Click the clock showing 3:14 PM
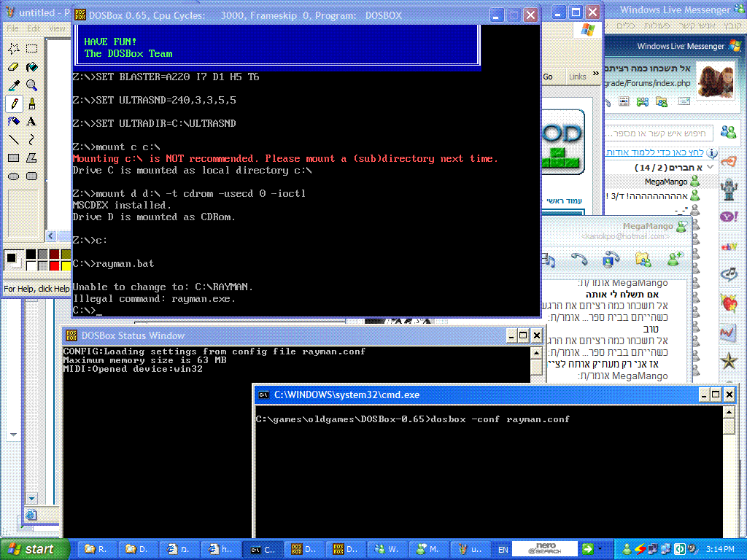The height and width of the screenshot is (560, 747). click(720, 550)
